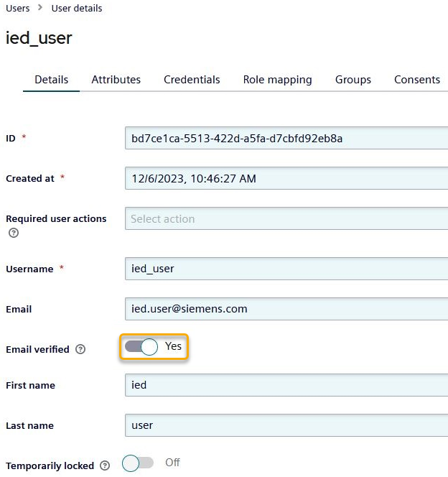Switch to the Attributes tab
This screenshot has width=448, height=477.
click(x=116, y=80)
